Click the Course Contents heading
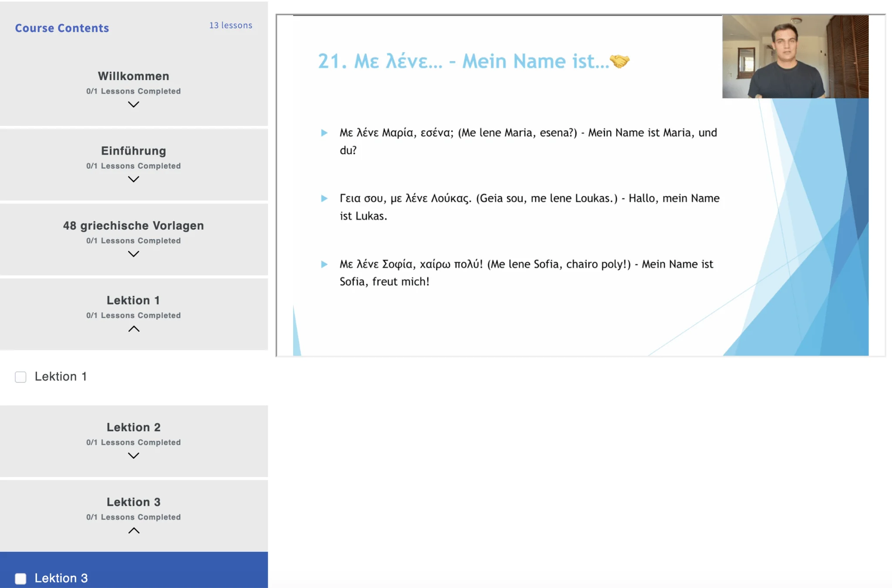The image size is (892, 588). [x=62, y=28]
